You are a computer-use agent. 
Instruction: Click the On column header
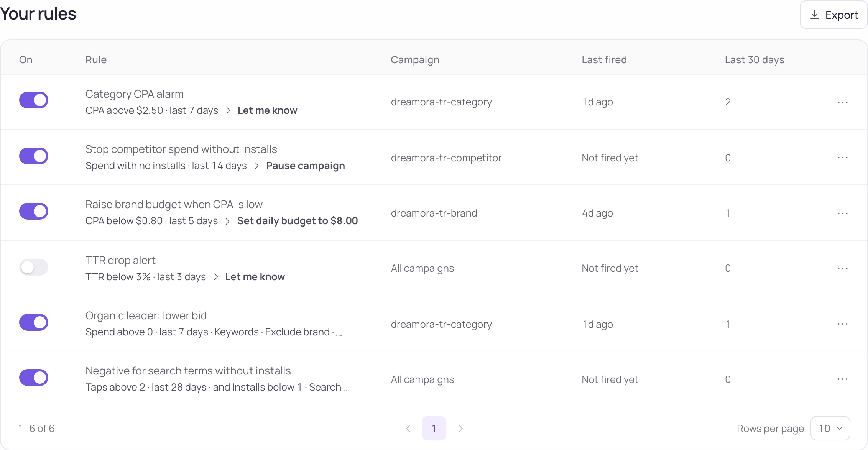[x=26, y=60]
